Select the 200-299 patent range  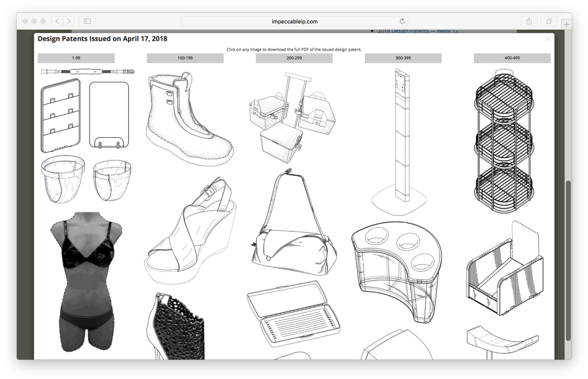294,58
